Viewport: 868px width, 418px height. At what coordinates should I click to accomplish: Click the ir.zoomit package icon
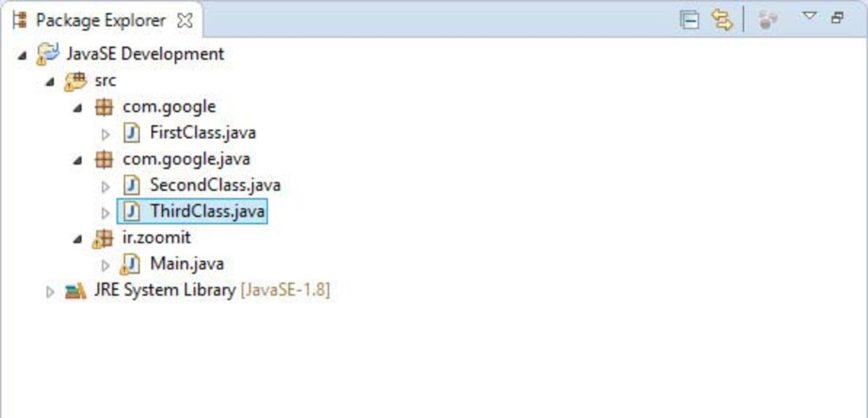[103, 238]
